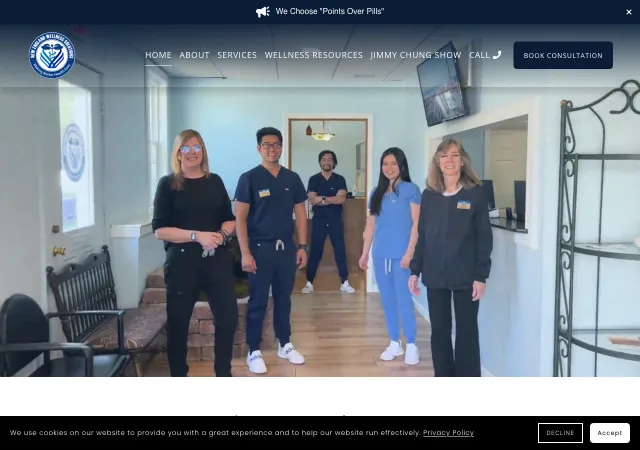Image resolution: width=640 pixels, height=450 pixels.
Task: Go to the Home menu item
Action: tap(158, 55)
